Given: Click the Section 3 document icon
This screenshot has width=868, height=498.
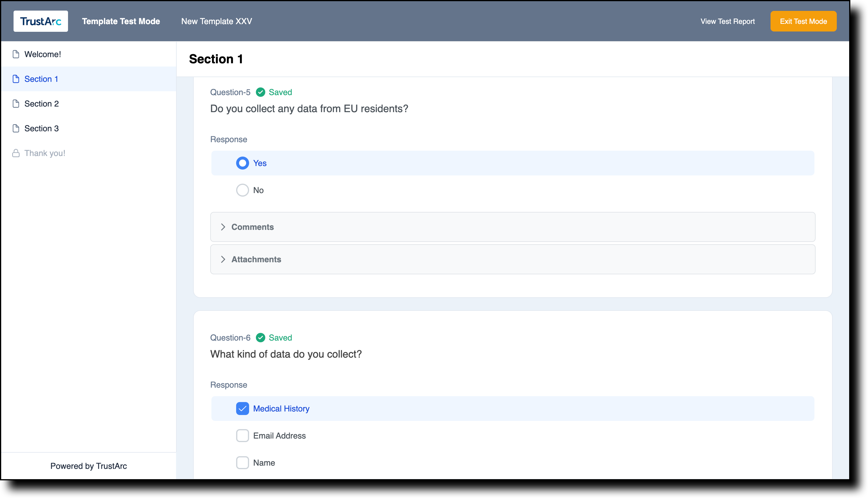Looking at the screenshot, I should point(16,128).
